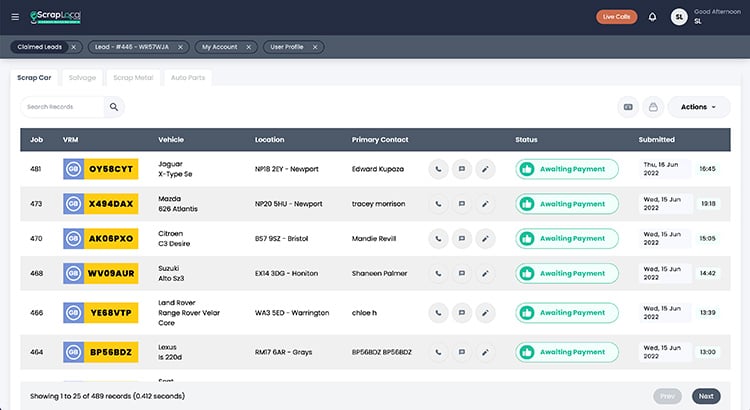This screenshot has height=410, width=750.
Task: Call Shaneen Palmer via phone icon
Action: [438, 273]
